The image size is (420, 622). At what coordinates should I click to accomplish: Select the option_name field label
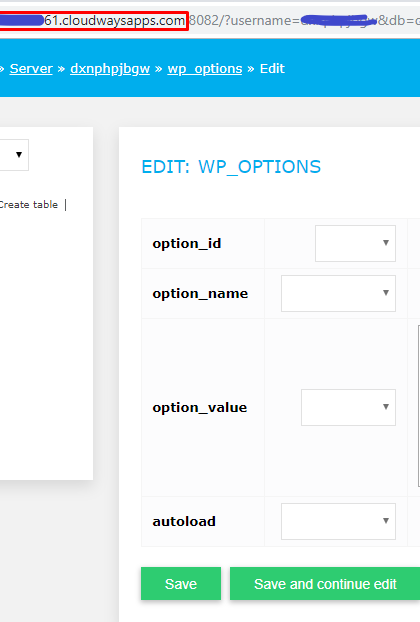tap(200, 294)
